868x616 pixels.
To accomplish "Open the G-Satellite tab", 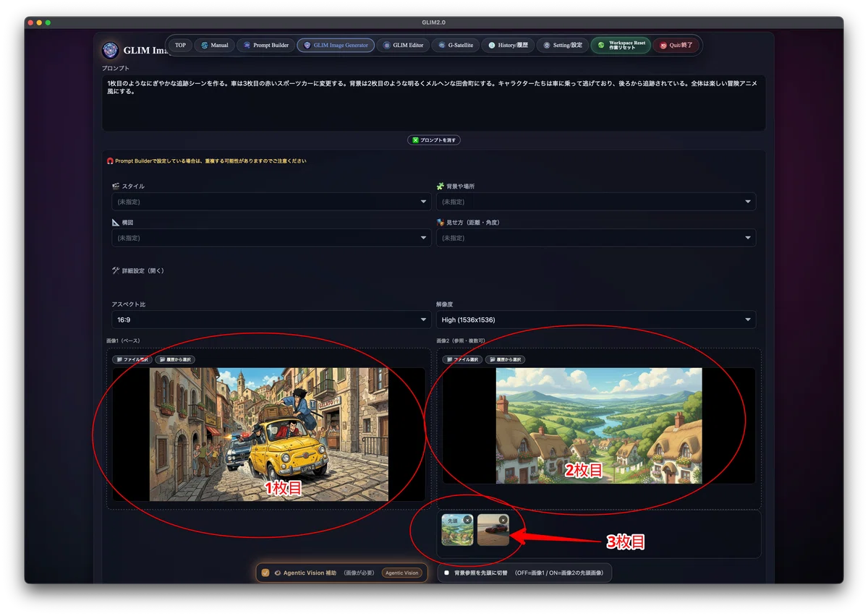I will coord(455,45).
